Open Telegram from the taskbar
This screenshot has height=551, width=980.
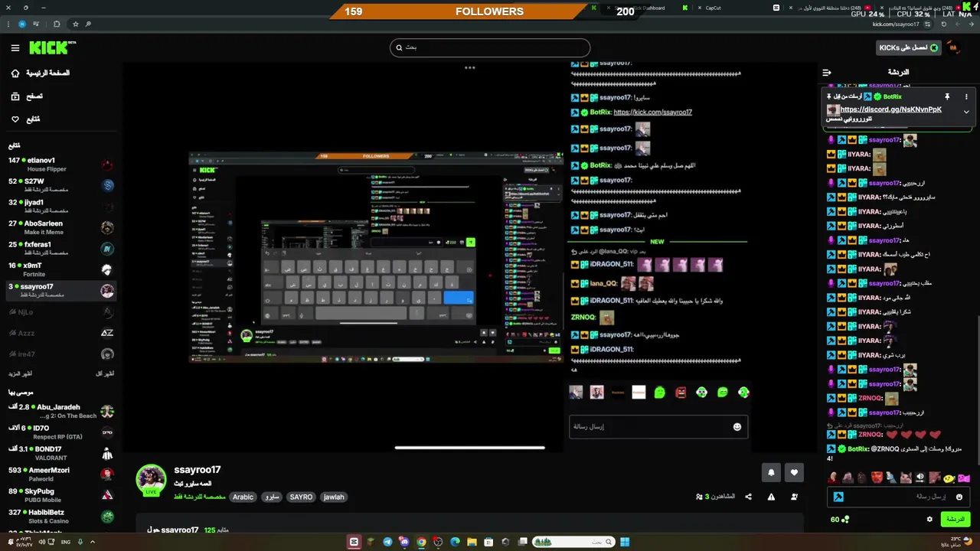tap(387, 542)
